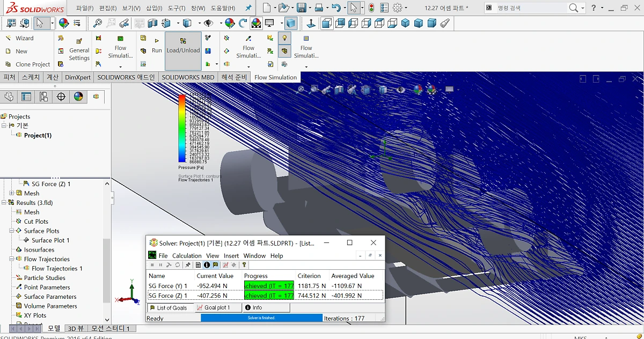The width and height of the screenshot is (644, 339).
Task: Click the Section View icon
Action: coord(152,23)
